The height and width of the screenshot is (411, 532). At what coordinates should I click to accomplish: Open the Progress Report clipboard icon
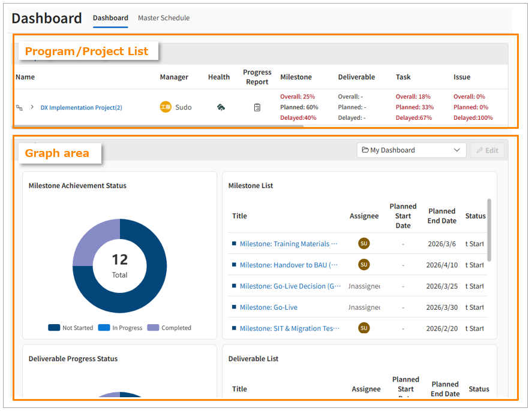[257, 107]
